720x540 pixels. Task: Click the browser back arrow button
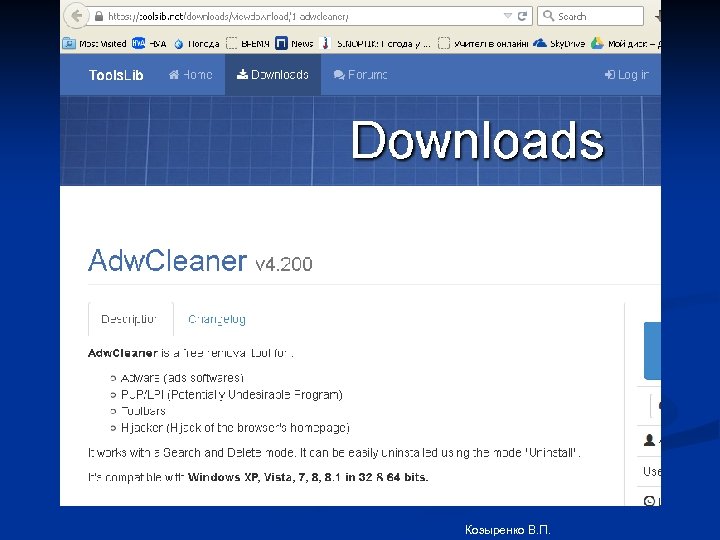pos(75,17)
